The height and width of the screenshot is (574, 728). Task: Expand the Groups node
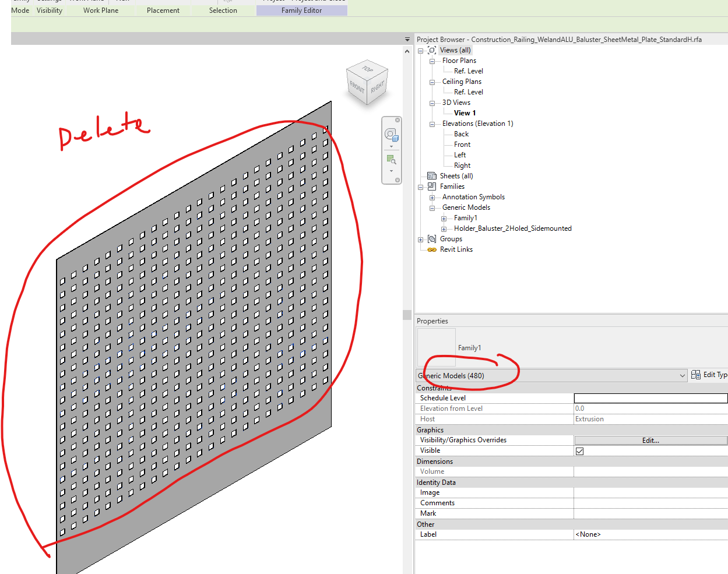coord(421,240)
